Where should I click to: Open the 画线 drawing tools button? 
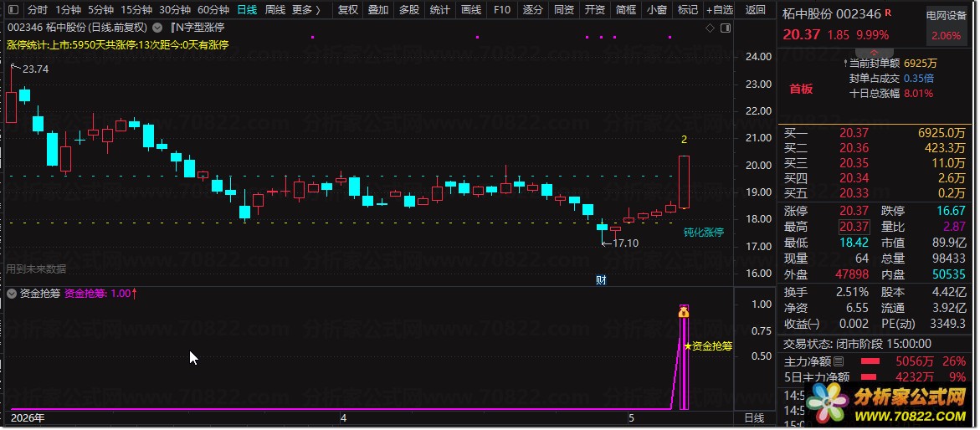[470, 9]
